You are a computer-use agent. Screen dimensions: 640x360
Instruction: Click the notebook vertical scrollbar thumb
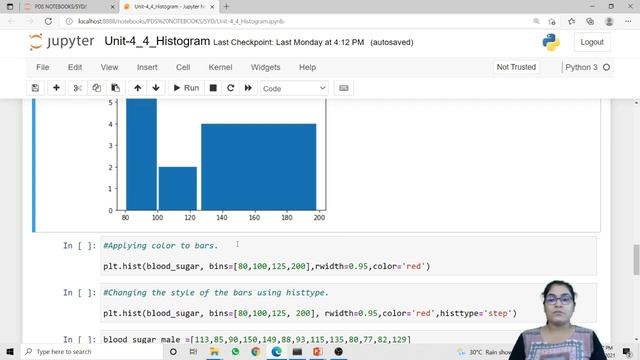[636, 260]
